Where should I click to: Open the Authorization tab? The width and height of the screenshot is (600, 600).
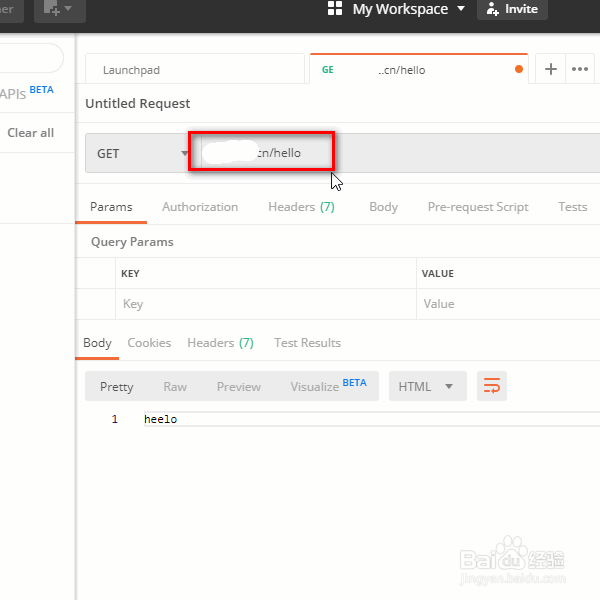pyautogui.click(x=200, y=207)
